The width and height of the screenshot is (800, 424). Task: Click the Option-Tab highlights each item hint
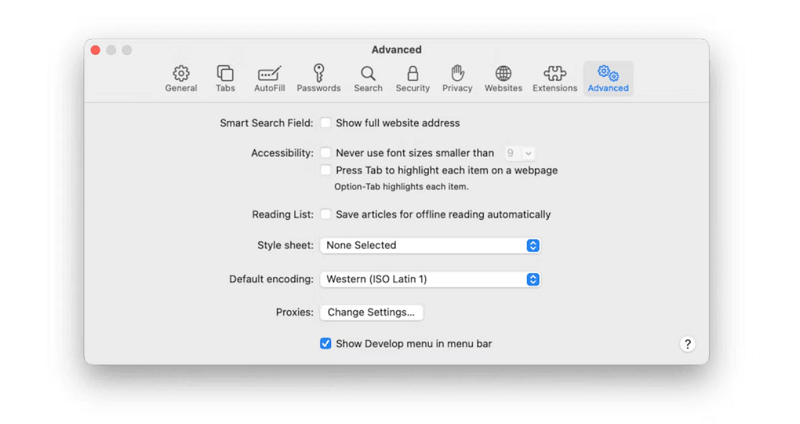click(x=401, y=187)
